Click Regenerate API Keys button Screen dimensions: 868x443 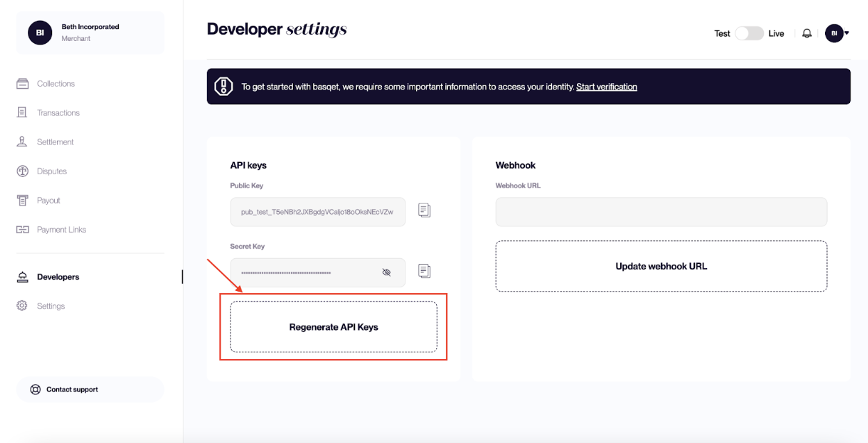tap(333, 327)
